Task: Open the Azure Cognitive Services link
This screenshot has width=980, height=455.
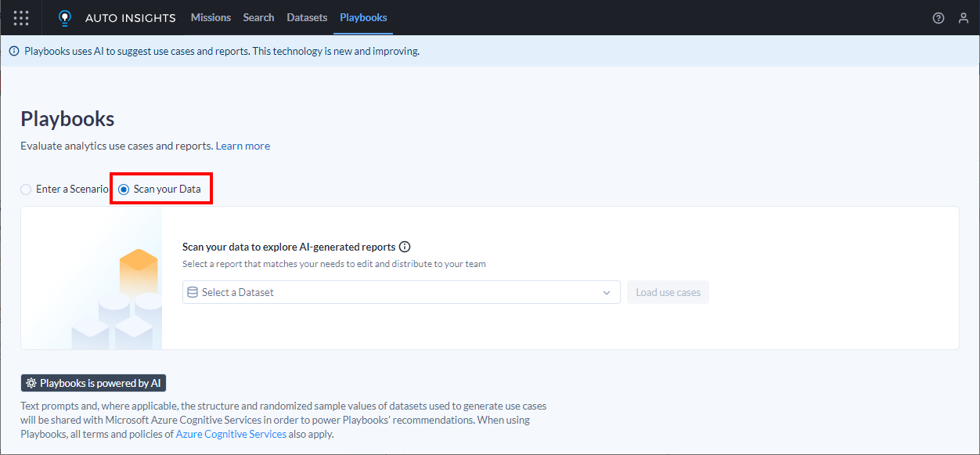Action: click(231, 434)
